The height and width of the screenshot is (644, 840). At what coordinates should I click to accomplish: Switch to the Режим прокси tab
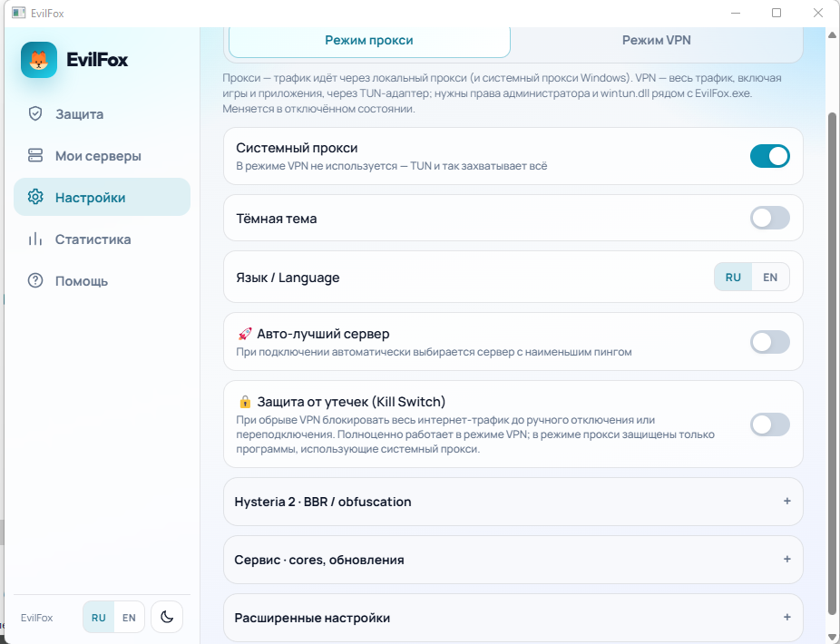[x=369, y=41]
